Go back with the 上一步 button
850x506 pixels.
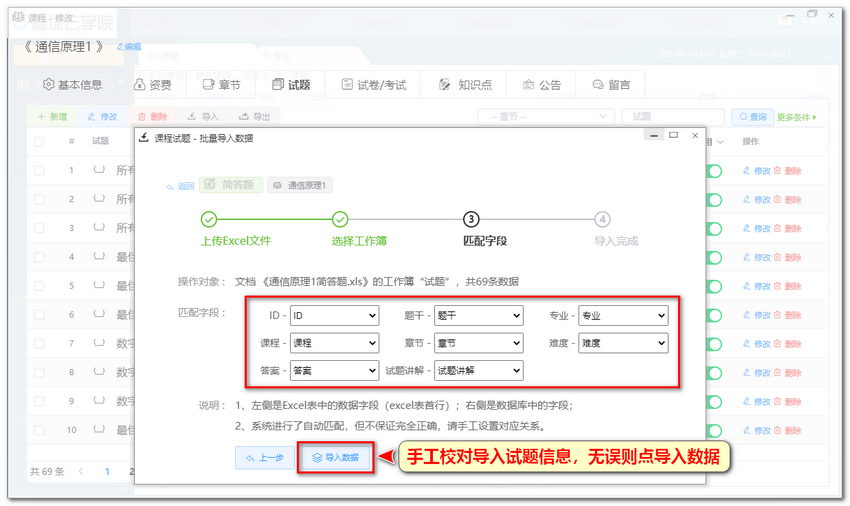[x=264, y=458]
